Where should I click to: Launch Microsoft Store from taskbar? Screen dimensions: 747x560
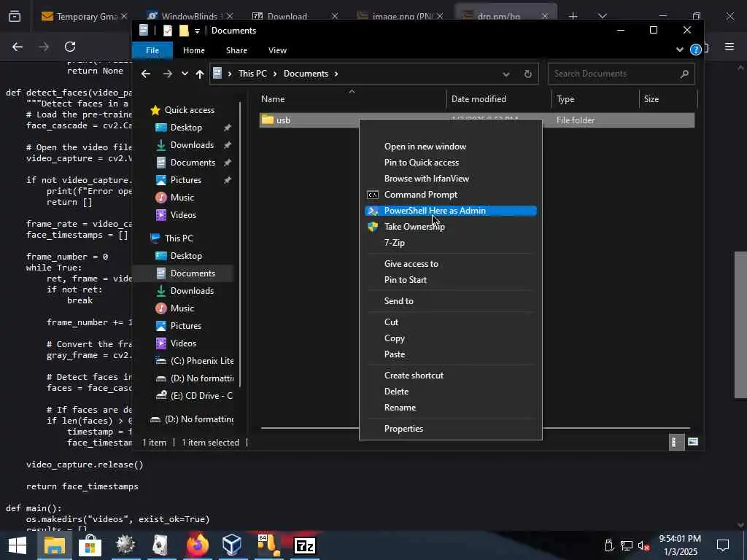coord(90,545)
